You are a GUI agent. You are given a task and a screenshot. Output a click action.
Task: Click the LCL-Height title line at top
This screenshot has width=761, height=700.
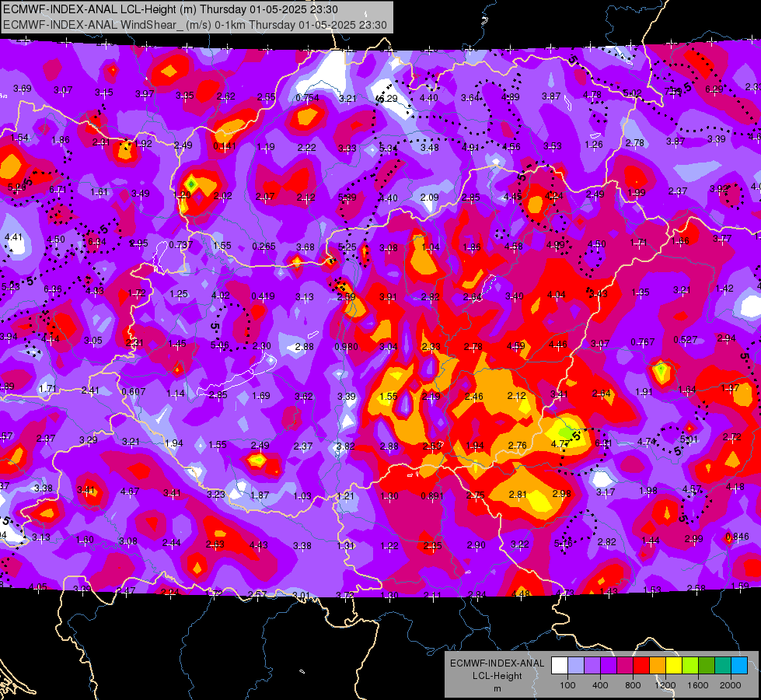tap(171, 9)
